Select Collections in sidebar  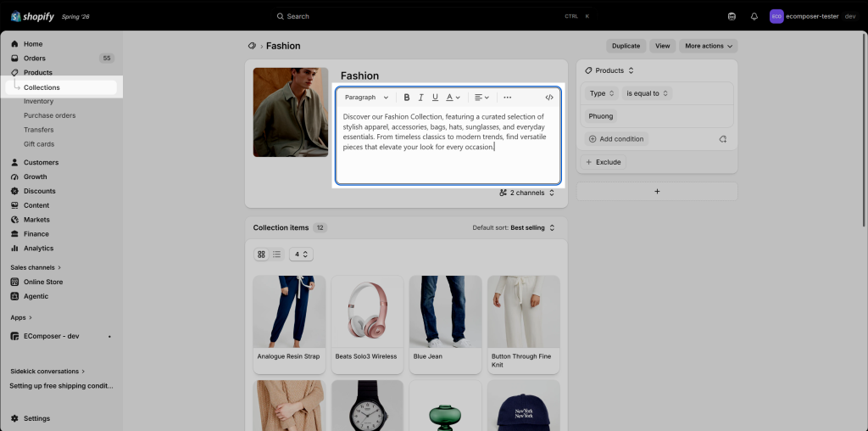(x=61, y=87)
